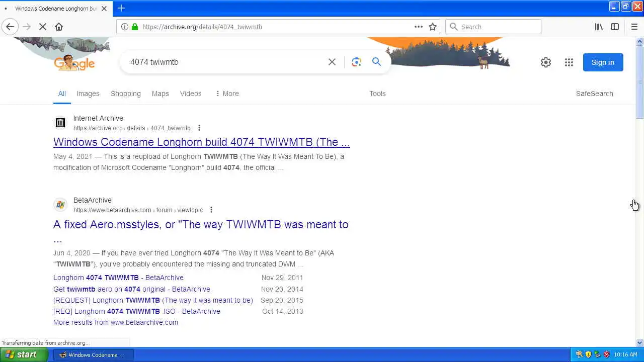Click the 10:16 AM system clock
This screenshot has height=362, width=644.
(625, 354)
